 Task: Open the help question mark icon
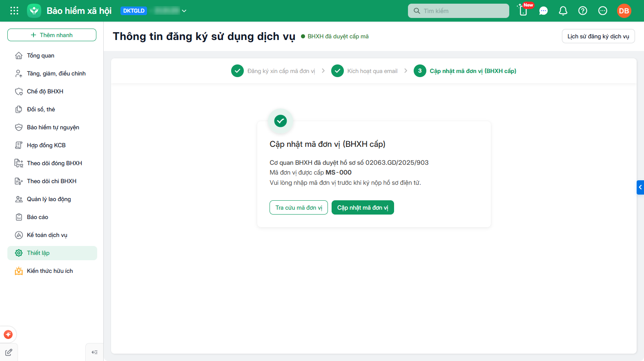click(583, 11)
